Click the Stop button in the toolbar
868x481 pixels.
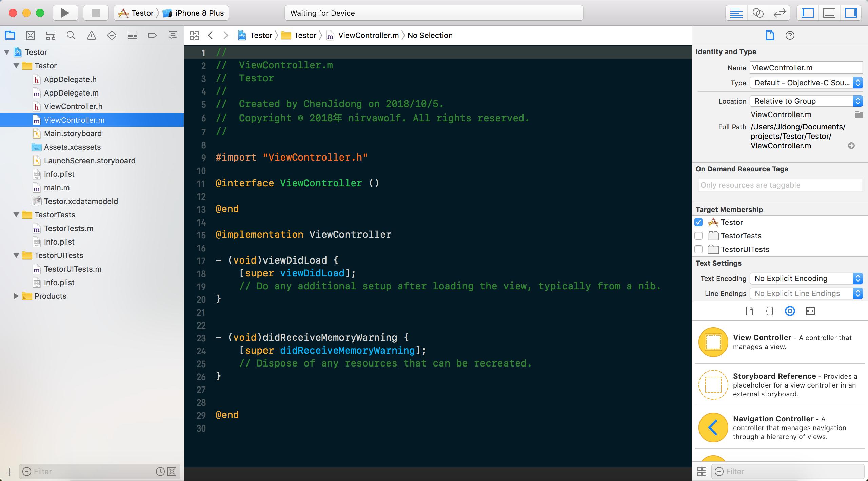(96, 13)
